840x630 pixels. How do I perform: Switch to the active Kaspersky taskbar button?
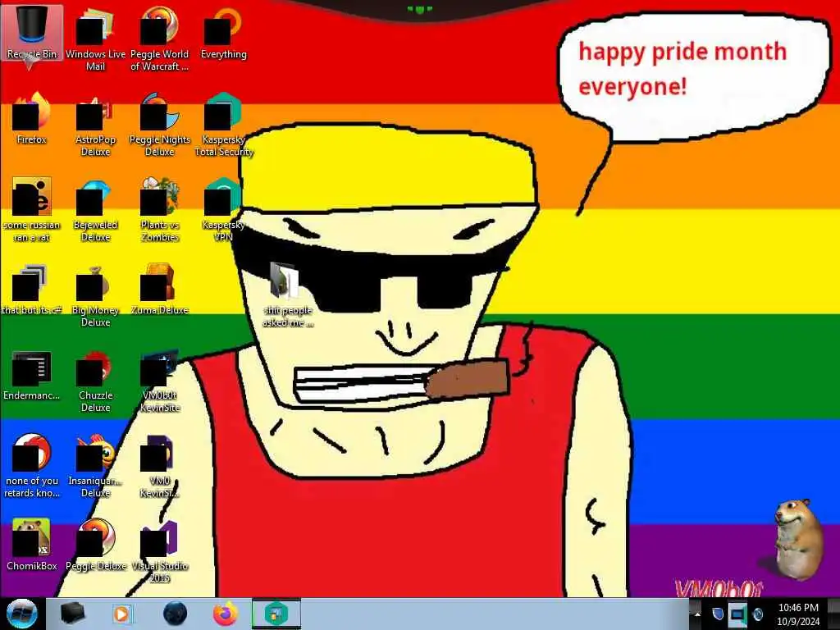276,614
